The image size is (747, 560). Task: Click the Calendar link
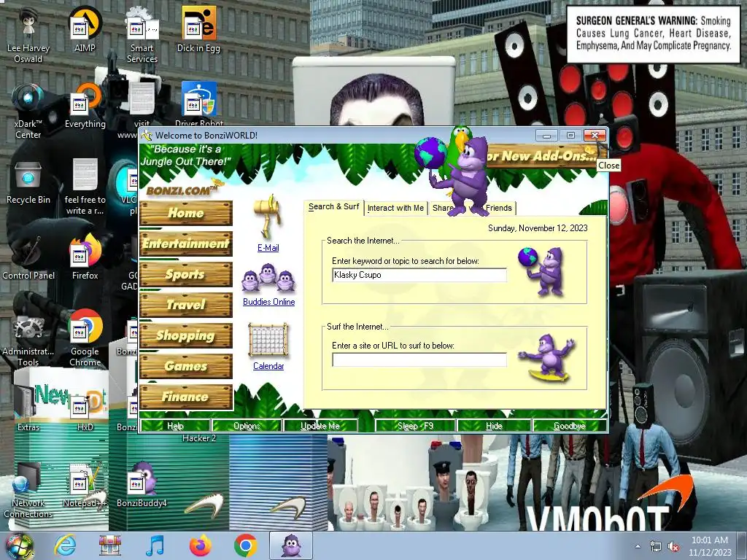[268, 366]
